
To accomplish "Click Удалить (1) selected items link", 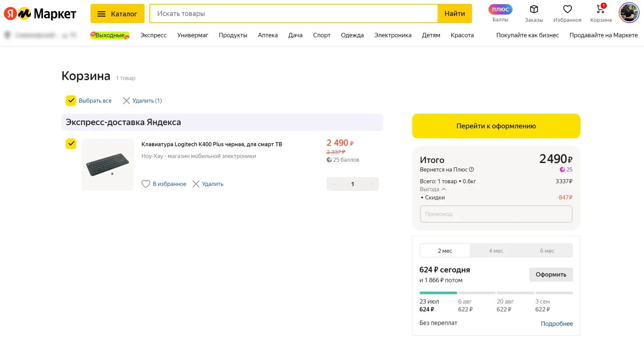I will [x=147, y=101].
